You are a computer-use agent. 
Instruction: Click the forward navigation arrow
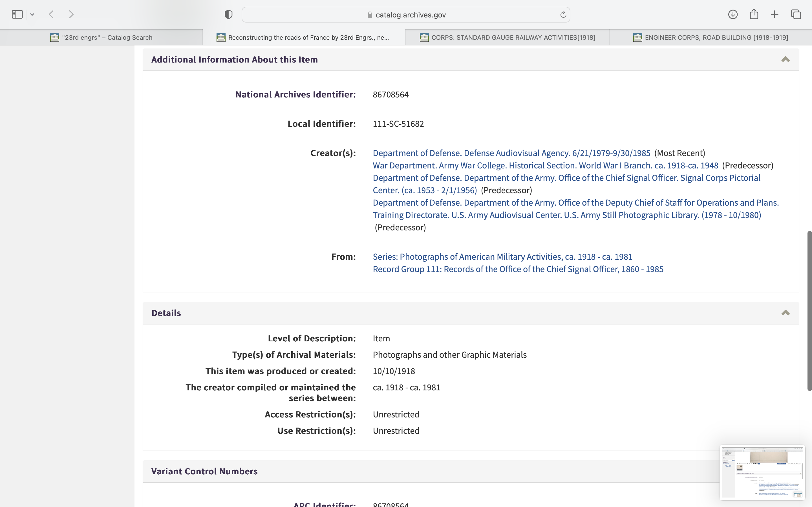pos(71,14)
